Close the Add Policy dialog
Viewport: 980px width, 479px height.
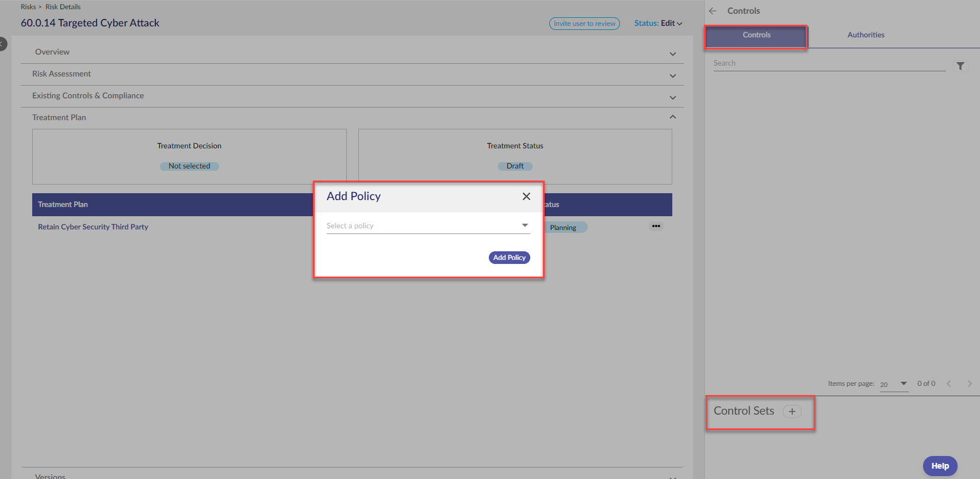tap(526, 196)
